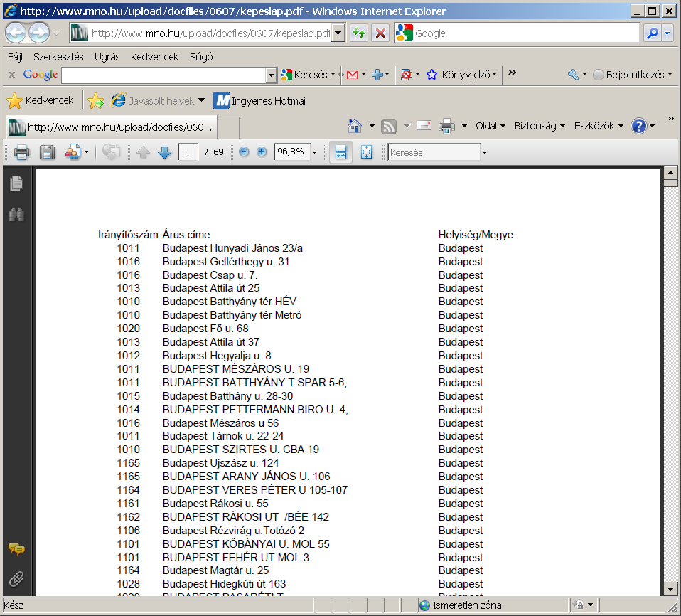
Task: Click the vertical scrollbar up arrow
Action: coord(670,173)
